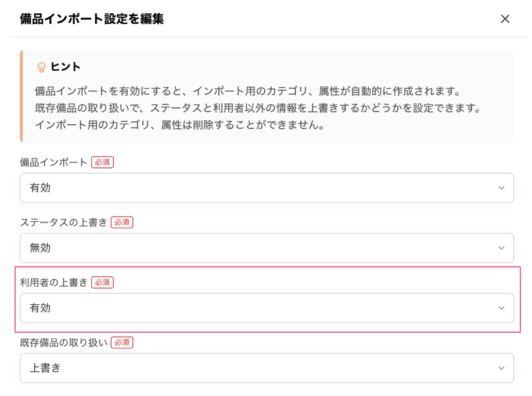Open the 備品インポート dropdown showing 有効

(x=267, y=188)
